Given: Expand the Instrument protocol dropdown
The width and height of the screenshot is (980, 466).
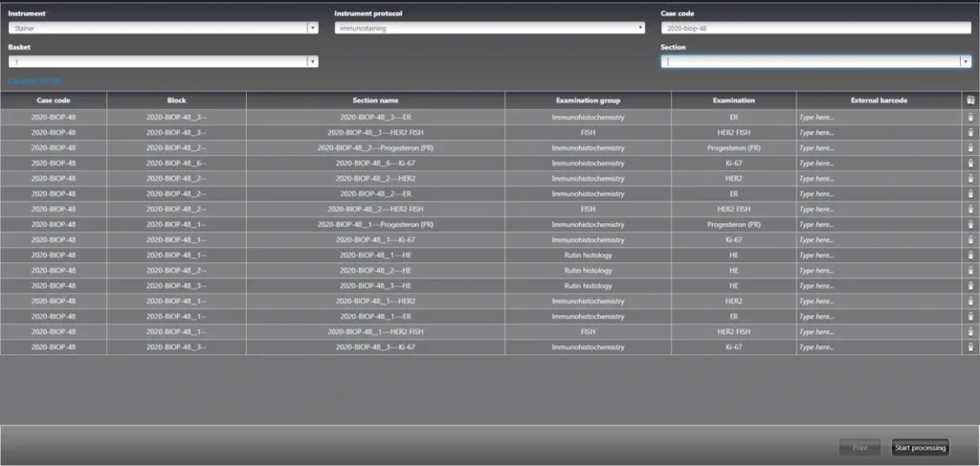Looking at the screenshot, I should point(640,28).
